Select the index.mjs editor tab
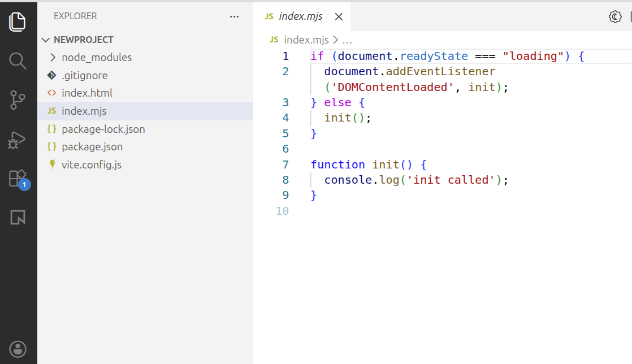The image size is (632, 364). 300,16
